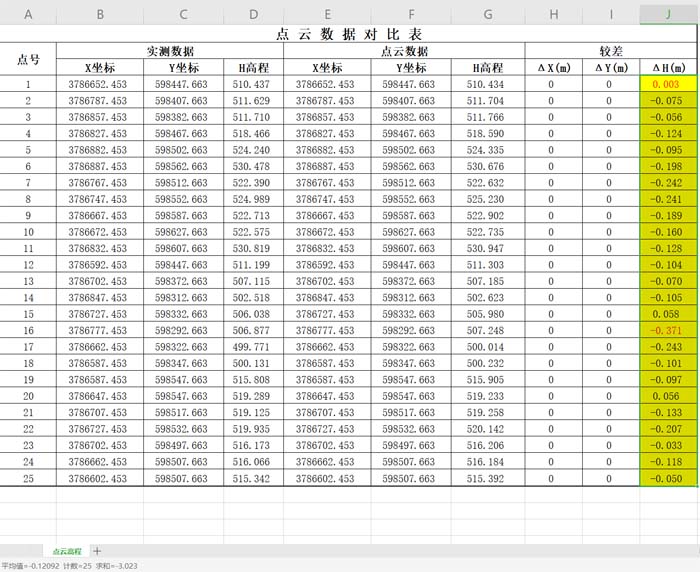
Task: Select column A header
Action: [28, 15]
